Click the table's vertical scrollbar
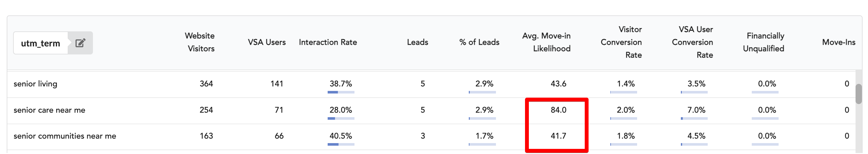The height and width of the screenshot is (154, 868). click(858, 94)
